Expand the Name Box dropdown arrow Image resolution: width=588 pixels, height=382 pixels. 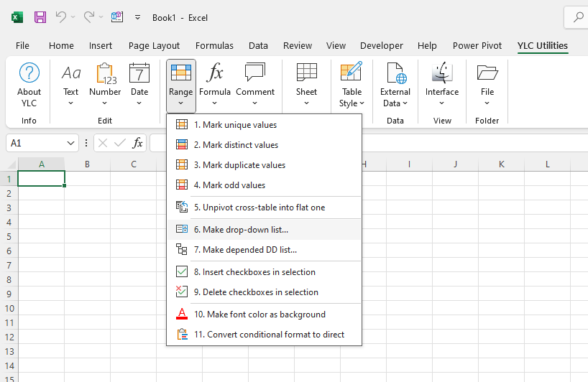(x=70, y=143)
